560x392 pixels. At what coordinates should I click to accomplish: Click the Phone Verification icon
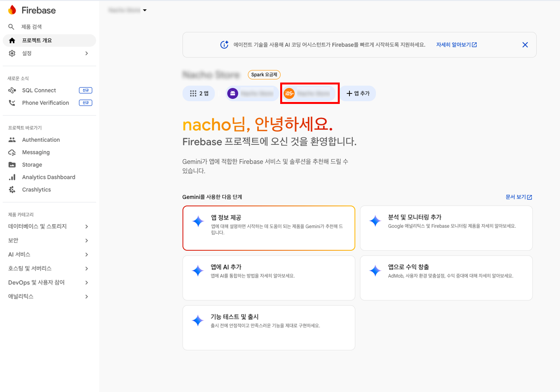click(12, 103)
